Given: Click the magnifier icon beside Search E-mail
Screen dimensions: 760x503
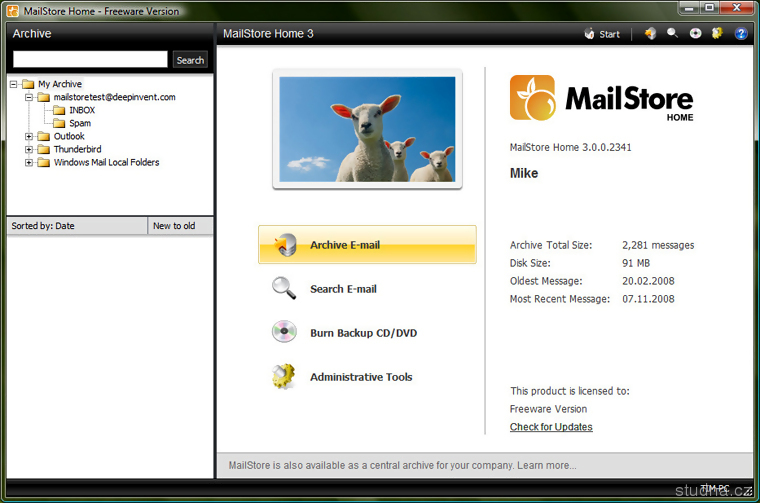Looking at the screenshot, I should click(284, 288).
